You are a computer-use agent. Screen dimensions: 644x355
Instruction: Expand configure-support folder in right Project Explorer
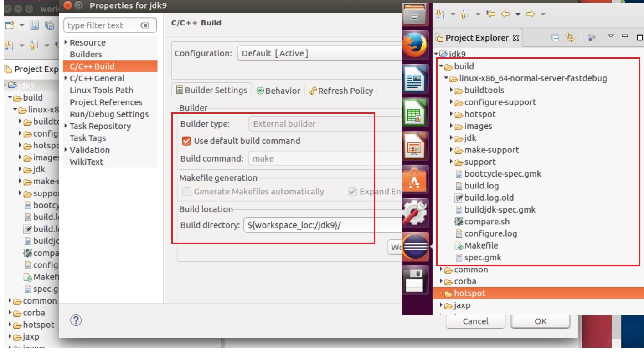coord(451,102)
